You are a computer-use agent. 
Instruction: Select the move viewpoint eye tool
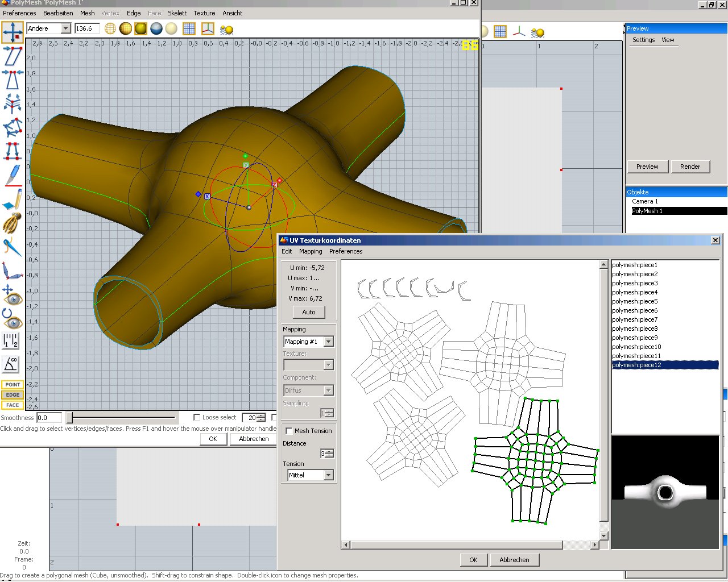click(x=13, y=294)
